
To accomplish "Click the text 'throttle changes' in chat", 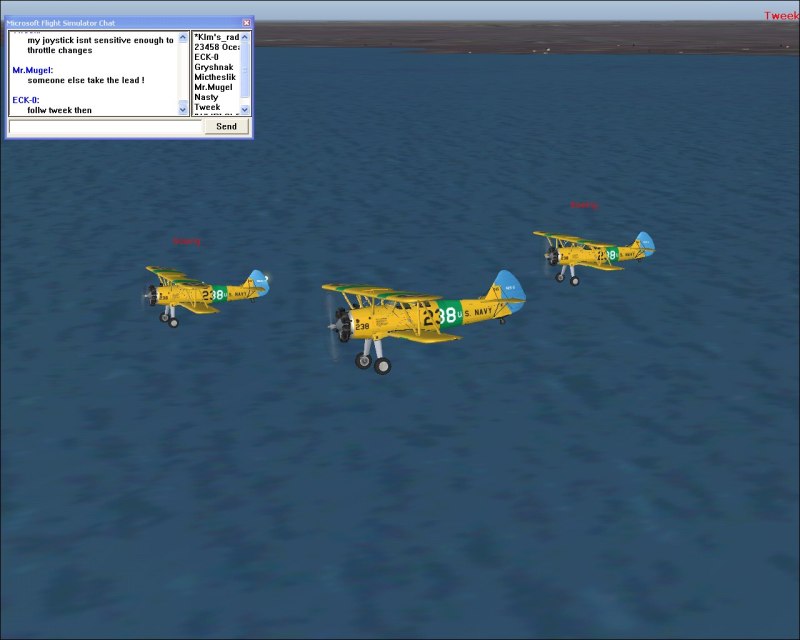I will pyautogui.click(x=60, y=50).
